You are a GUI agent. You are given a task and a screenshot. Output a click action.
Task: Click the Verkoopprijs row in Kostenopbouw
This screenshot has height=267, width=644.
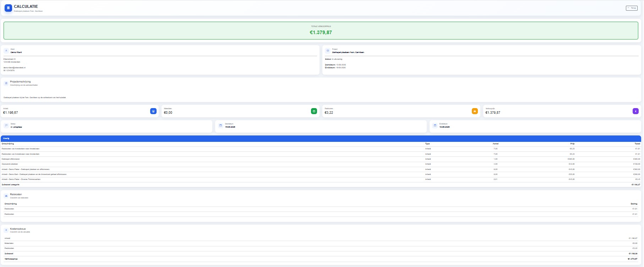pyautogui.click(x=321, y=259)
